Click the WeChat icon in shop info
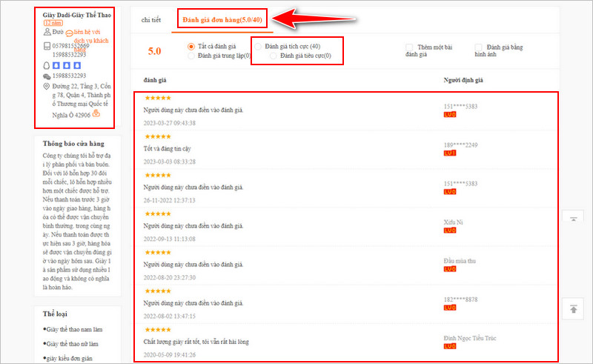 click(45, 76)
